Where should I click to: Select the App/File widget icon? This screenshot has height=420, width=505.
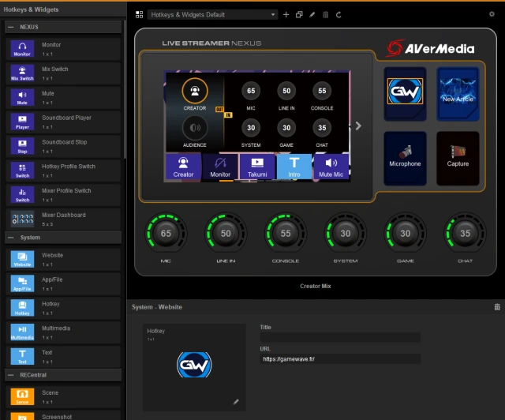[x=22, y=283]
